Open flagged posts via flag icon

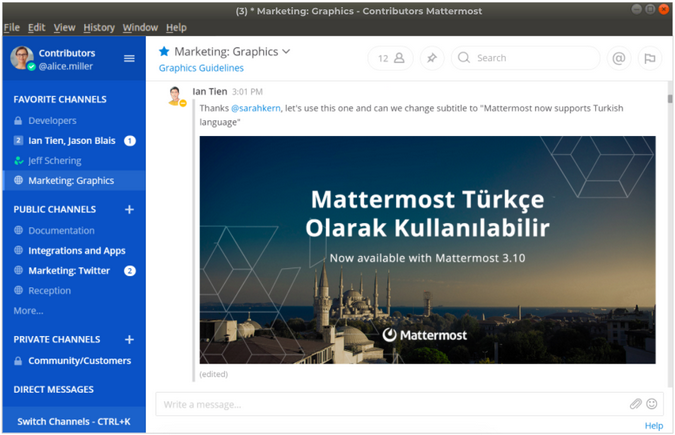[650, 58]
